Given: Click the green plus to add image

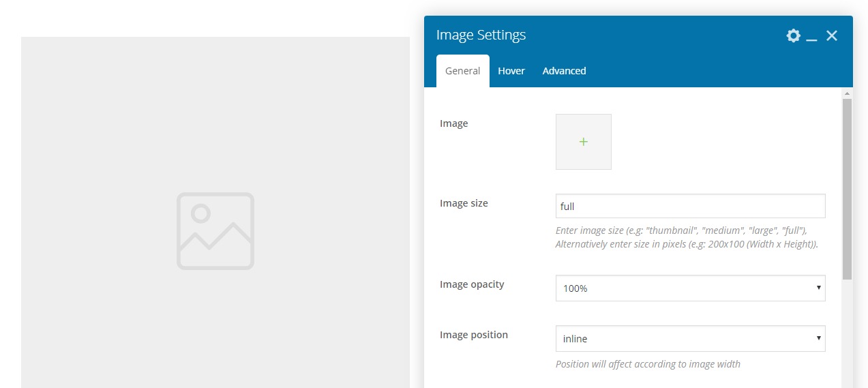Looking at the screenshot, I should click(584, 142).
